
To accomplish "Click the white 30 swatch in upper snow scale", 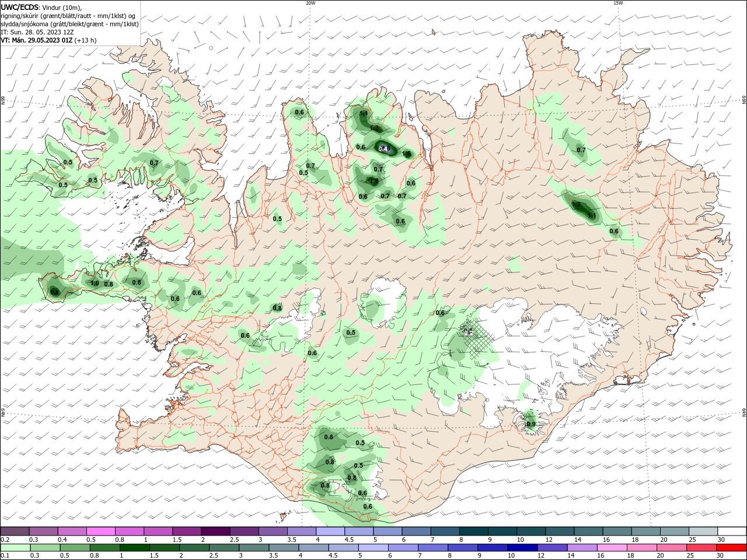I will (x=731, y=531).
